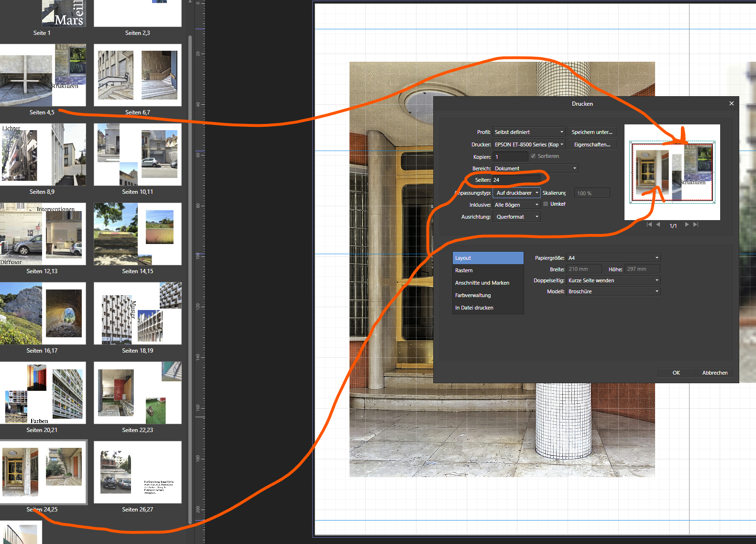Open the Profil dropdown 'Selbst definiert'
The height and width of the screenshot is (544, 756).
[529, 132]
